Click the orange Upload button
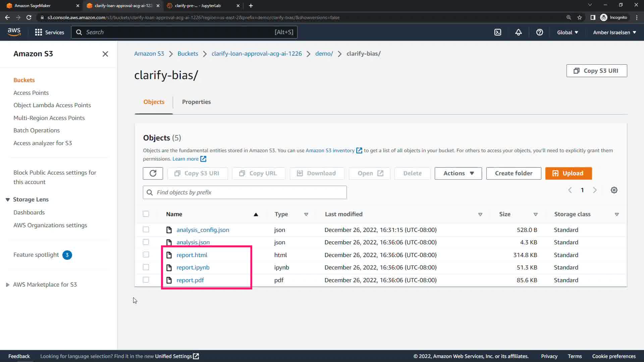This screenshot has height=362, width=644. tap(569, 173)
